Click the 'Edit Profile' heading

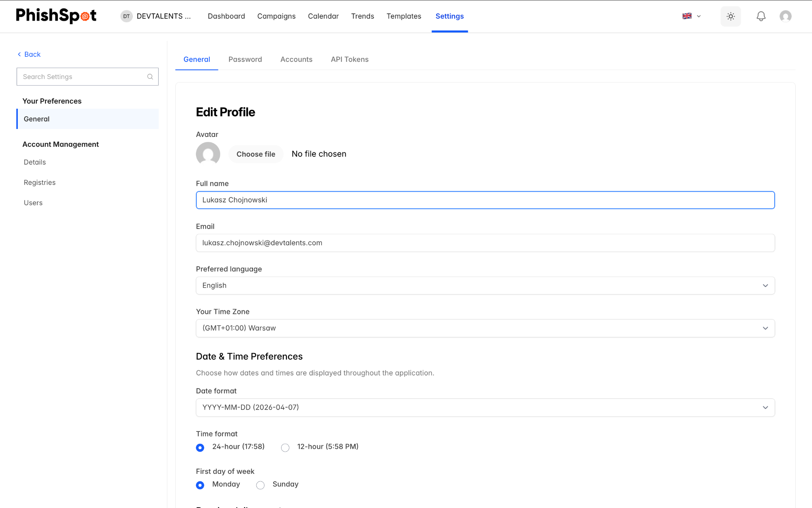[225, 112]
